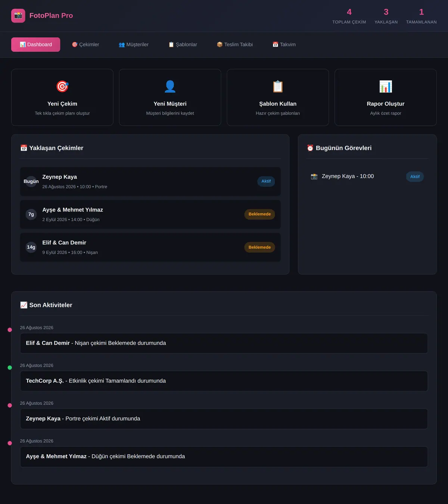Click "26 Ağustos 2026 • 10:00 • Portre" shoot details
This screenshot has height=504, width=448.
pos(75,187)
